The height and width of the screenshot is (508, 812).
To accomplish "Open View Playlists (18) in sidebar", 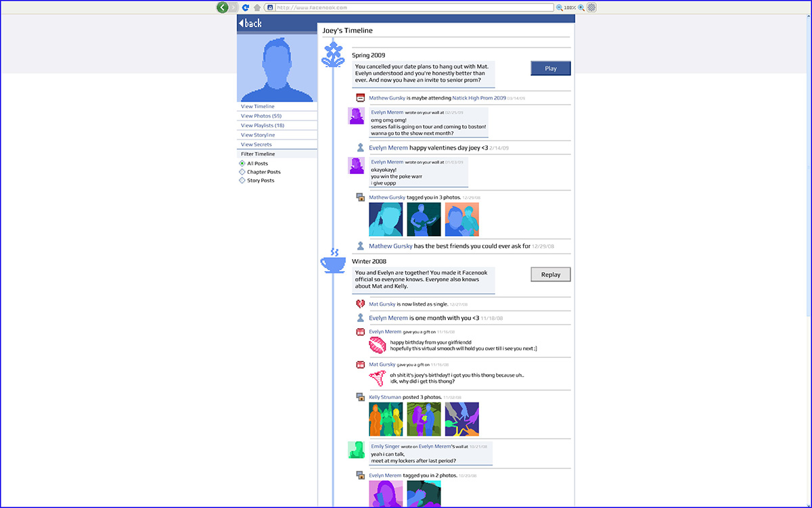I will click(263, 125).
